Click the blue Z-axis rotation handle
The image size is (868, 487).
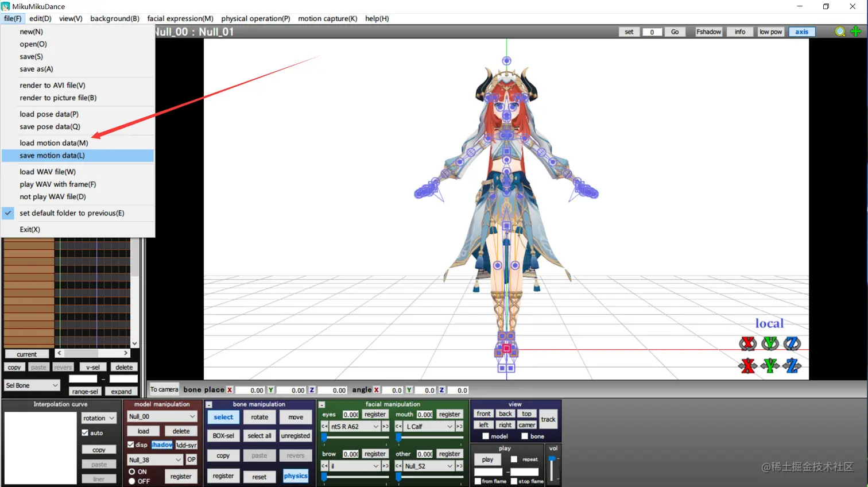(792, 343)
